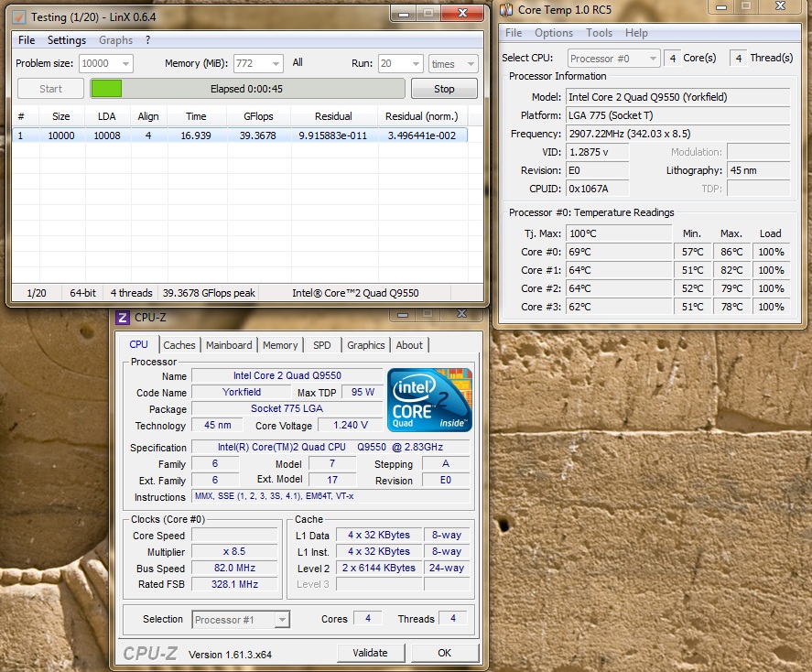
Task: Click the Core Temp thermometer icon in title bar
Action: click(506, 9)
